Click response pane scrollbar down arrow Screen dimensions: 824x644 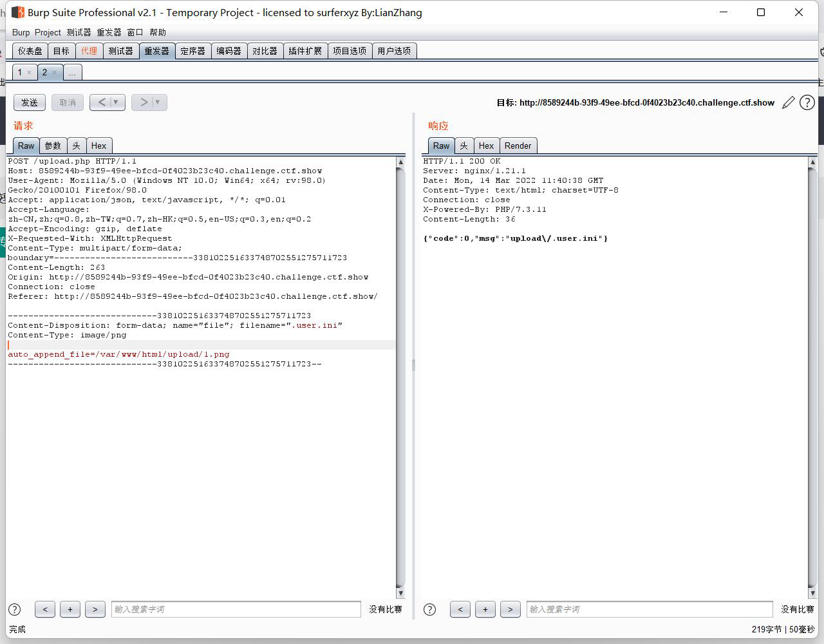[812, 593]
